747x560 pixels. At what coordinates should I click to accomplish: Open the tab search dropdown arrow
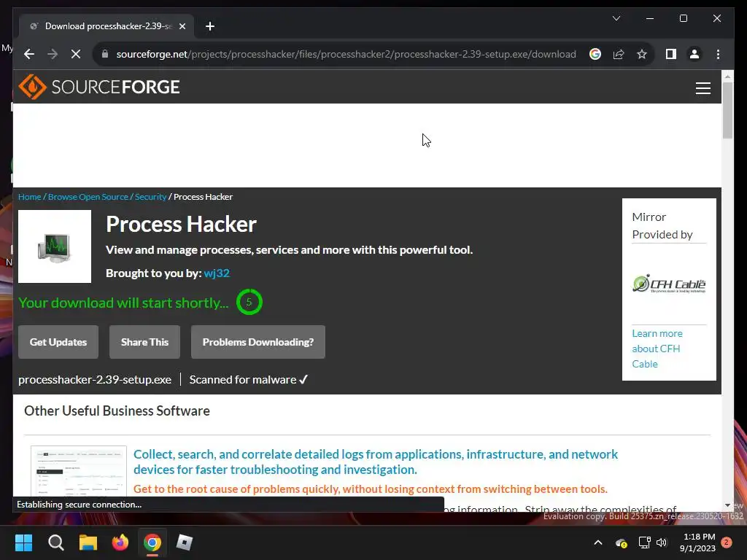616,18
